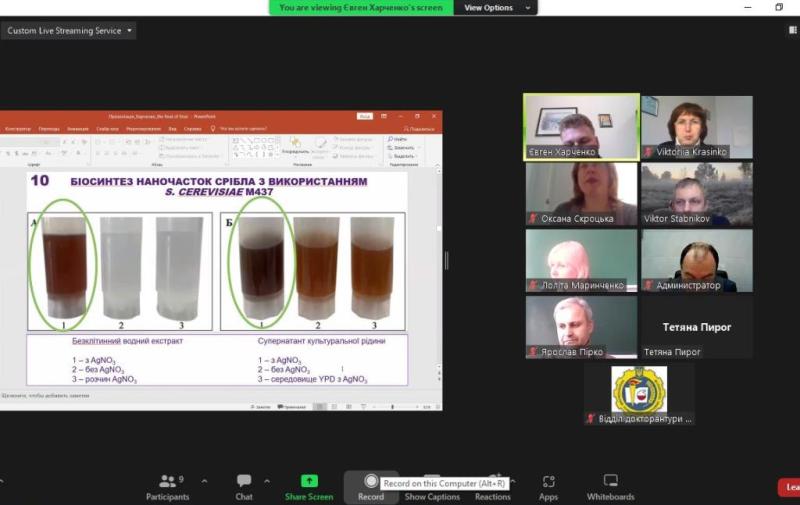
Task: Click the red Leave button
Action: coord(789,487)
